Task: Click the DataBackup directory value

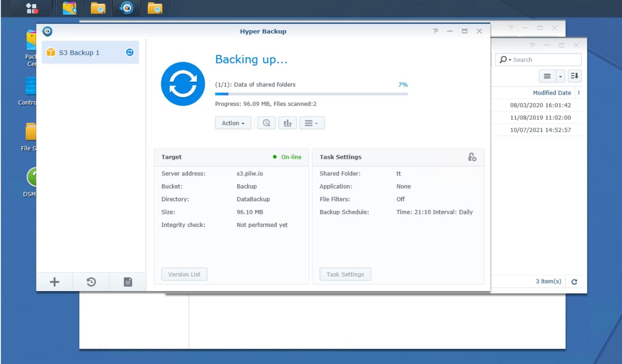Action: (253, 199)
